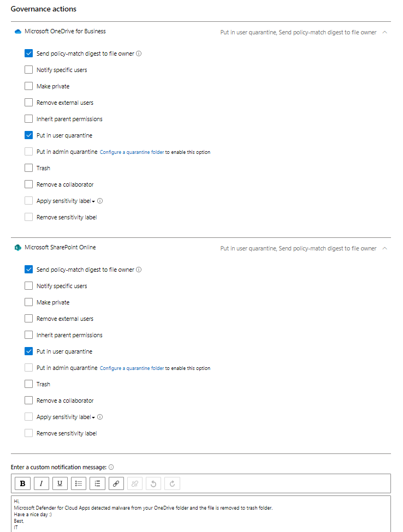Screen dimensions: 403x532
Task: Uncheck OneDrive 'Send policy-match digest to file owner'
Action: [29, 53]
